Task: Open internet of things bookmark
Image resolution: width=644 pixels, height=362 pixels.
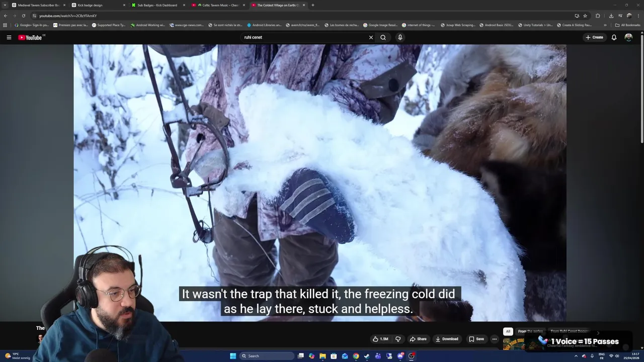Action: coord(419,25)
